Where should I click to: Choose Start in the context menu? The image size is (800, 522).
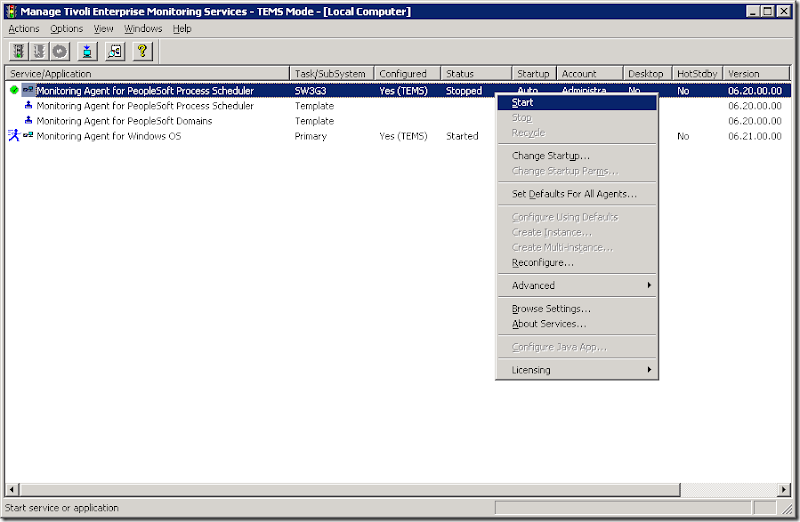pyautogui.click(x=577, y=103)
